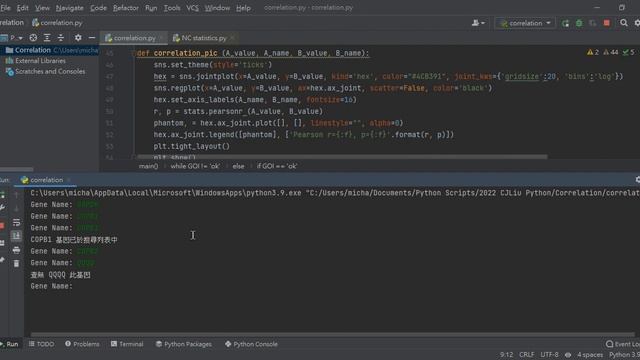Screen dimensions: 640x360
Task: Open the Terminal tool window
Action: point(127,344)
